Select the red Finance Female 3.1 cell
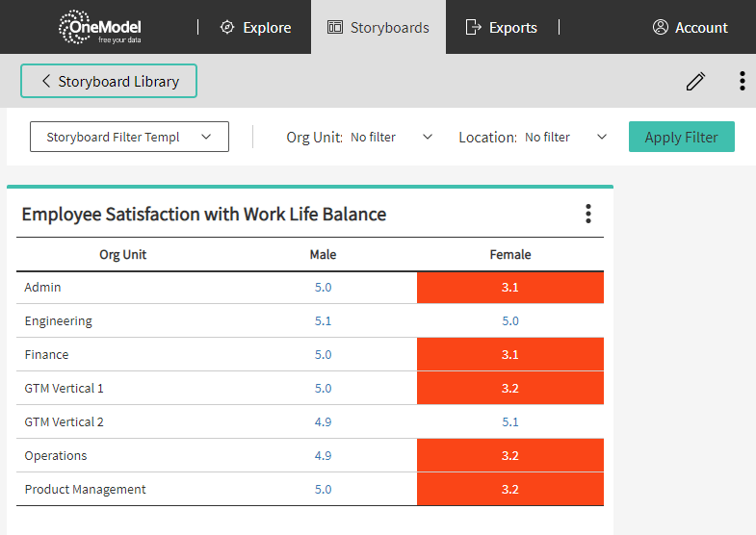756x535 pixels. coord(510,355)
